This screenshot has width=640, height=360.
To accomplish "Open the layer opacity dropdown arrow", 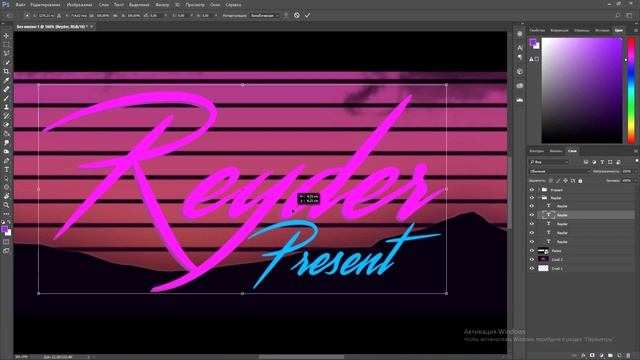I will [635, 171].
